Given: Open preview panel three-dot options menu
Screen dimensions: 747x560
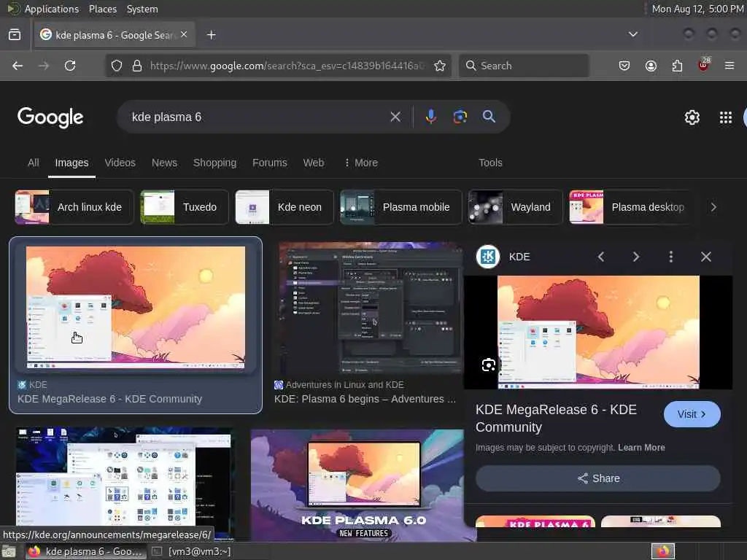Looking at the screenshot, I should tap(671, 257).
